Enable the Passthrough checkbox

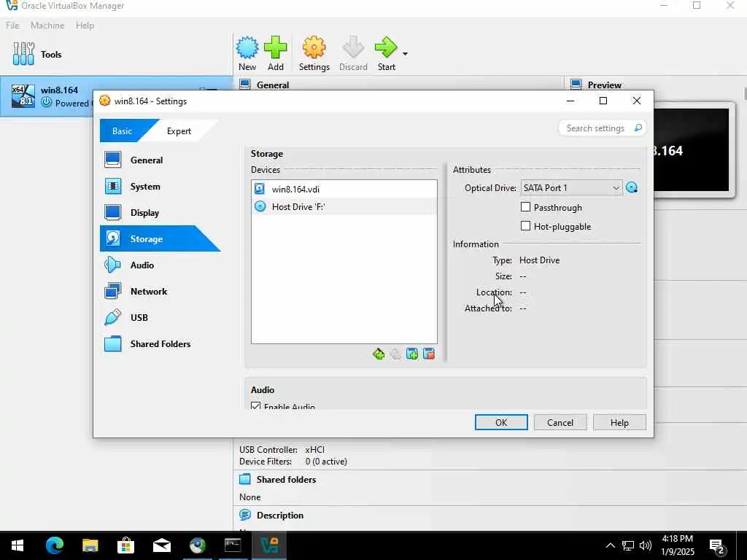coord(525,207)
